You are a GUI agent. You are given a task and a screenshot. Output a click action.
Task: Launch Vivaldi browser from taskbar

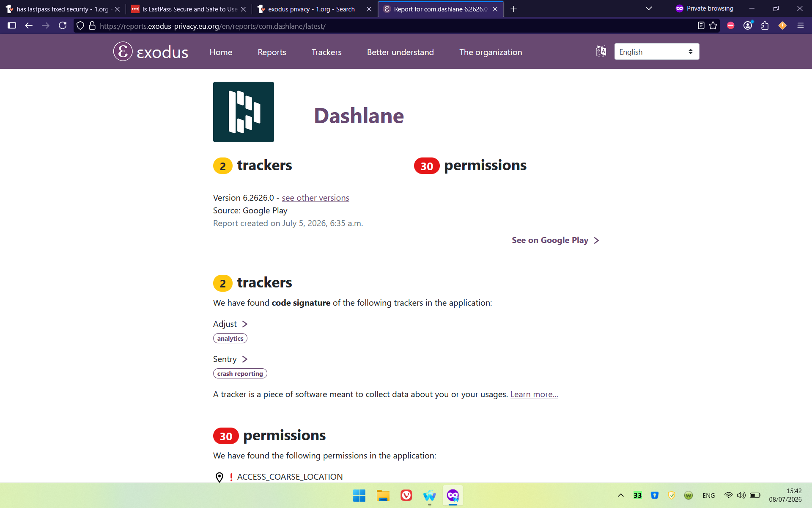point(406,495)
